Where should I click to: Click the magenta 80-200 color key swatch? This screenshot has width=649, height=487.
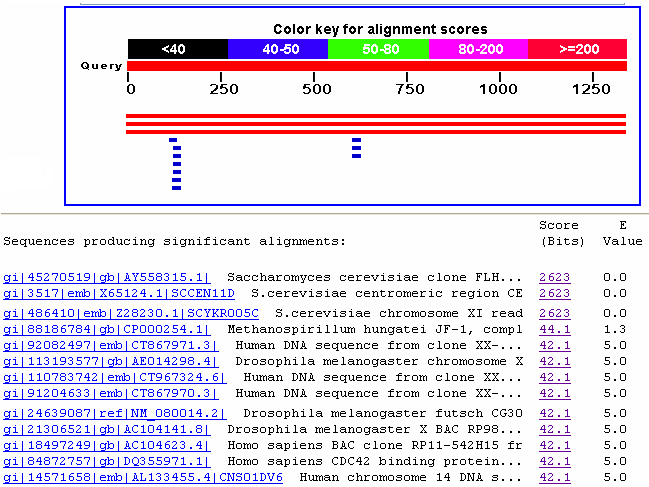pyautogui.click(x=478, y=48)
